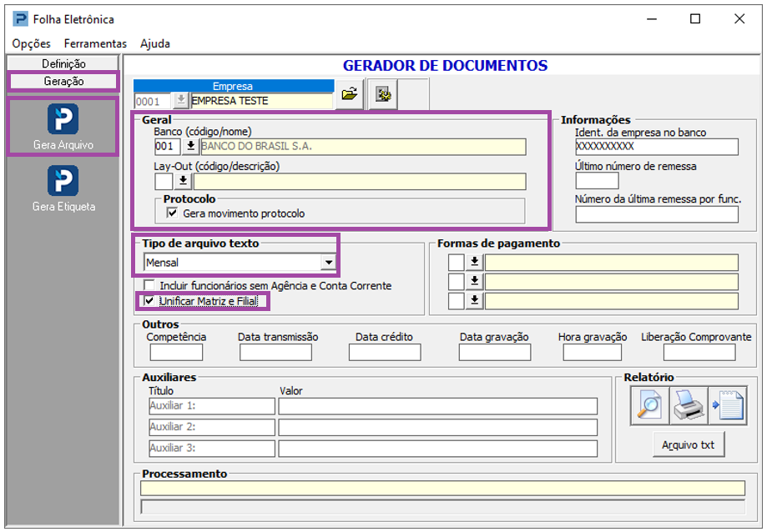The height and width of the screenshot is (532, 767).
Task: Enable Incluir funcionários sem Agência checkbox
Action: [149, 285]
